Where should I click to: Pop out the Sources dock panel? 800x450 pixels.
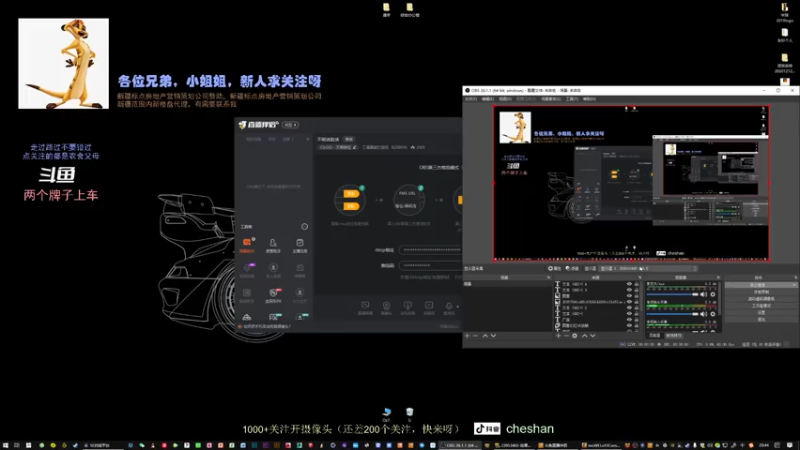tap(639, 278)
